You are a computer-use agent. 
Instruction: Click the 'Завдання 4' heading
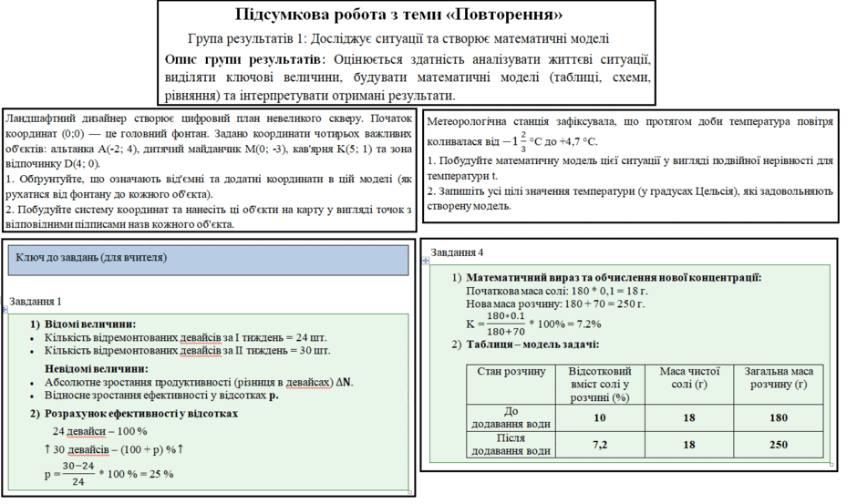click(457, 252)
